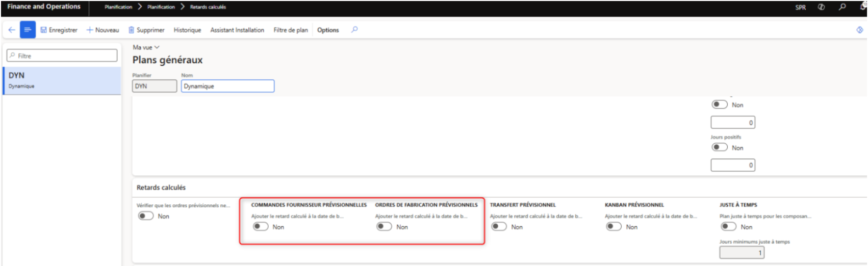Collapse the Retards calculés section

161,188
